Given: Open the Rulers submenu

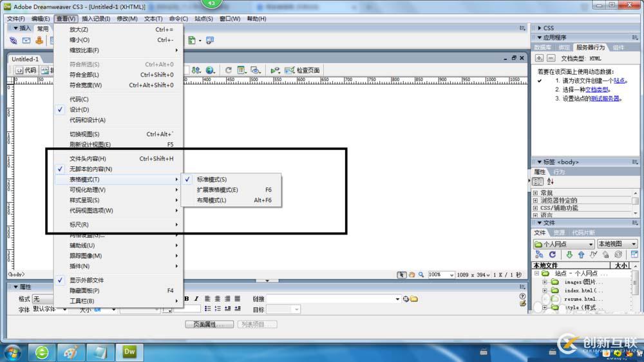Looking at the screenshot, I should (x=118, y=225).
